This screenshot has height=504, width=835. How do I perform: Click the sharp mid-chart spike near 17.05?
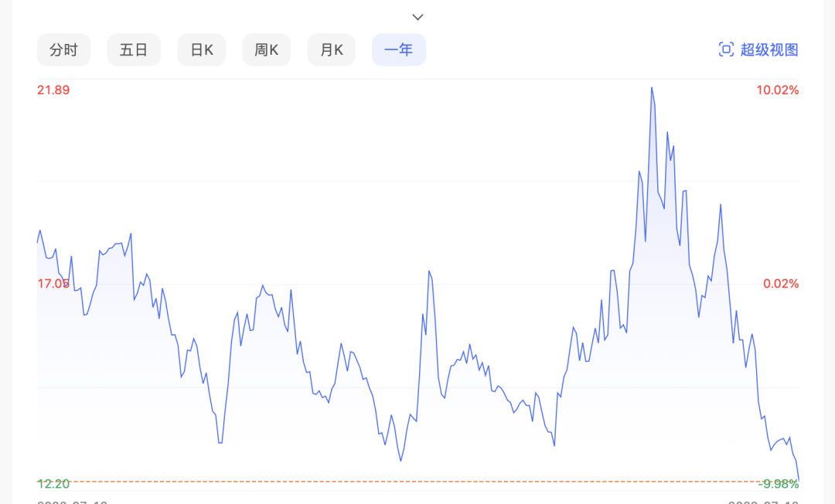click(x=429, y=272)
